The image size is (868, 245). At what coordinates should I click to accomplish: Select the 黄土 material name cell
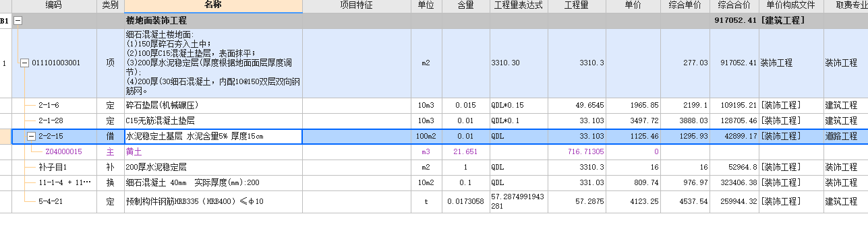(x=213, y=152)
